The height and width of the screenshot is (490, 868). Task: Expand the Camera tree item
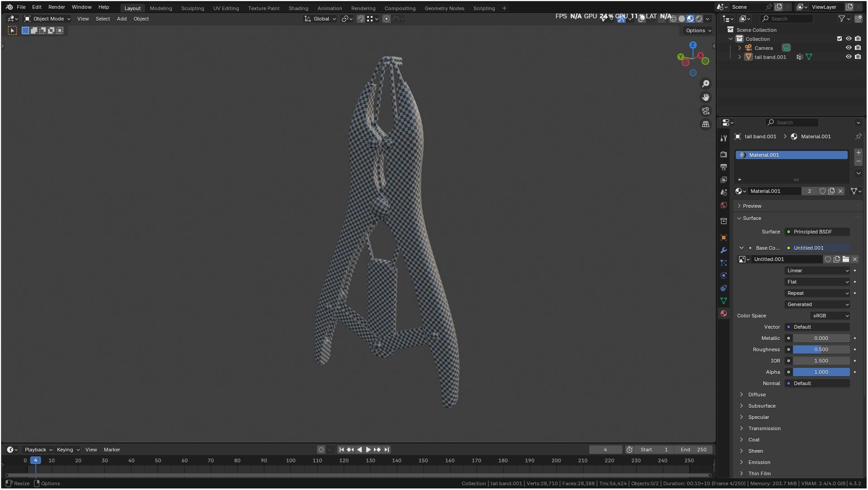tap(740, 48)
